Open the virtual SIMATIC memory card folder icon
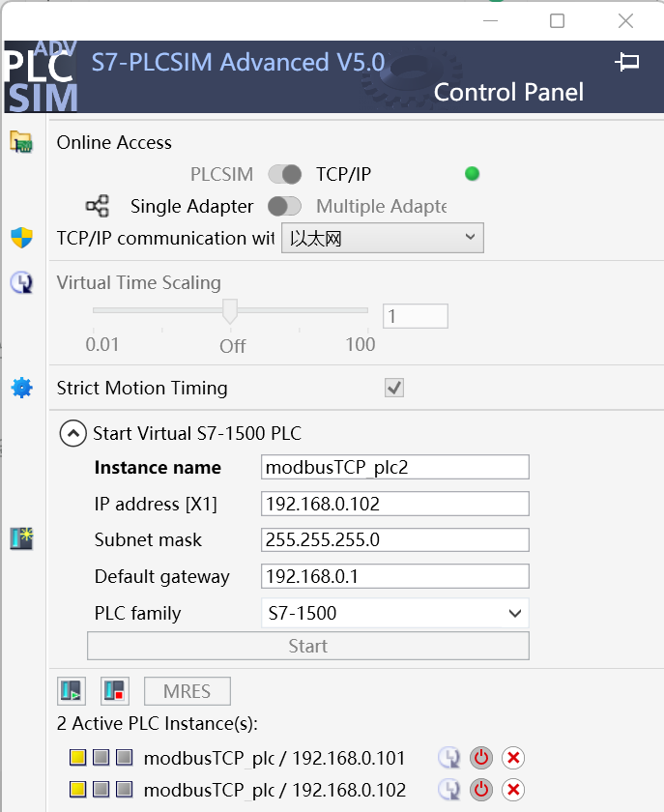Screen dimensions: 664x812 coord(21,142)
